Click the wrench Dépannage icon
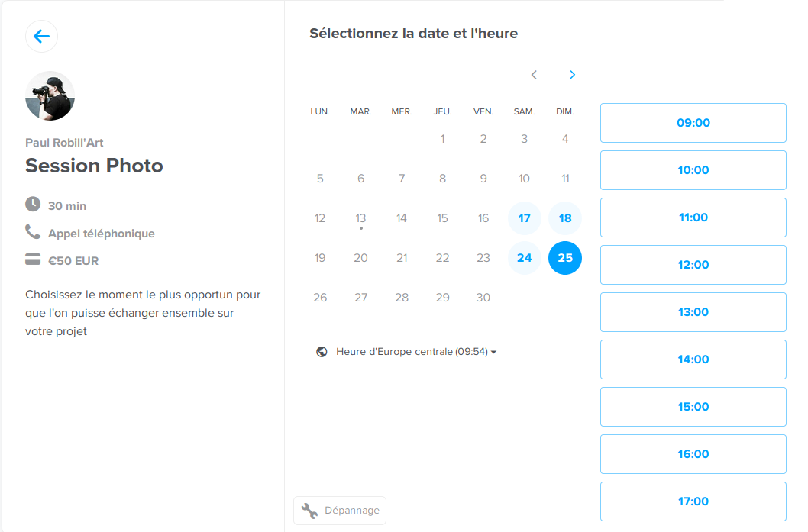808x532 pixels. (309, 511)
